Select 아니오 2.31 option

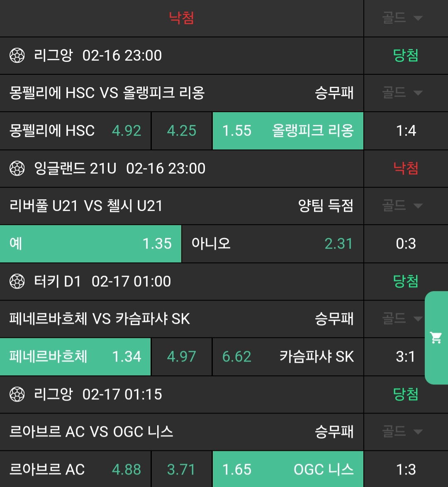(x=273, y=244)
